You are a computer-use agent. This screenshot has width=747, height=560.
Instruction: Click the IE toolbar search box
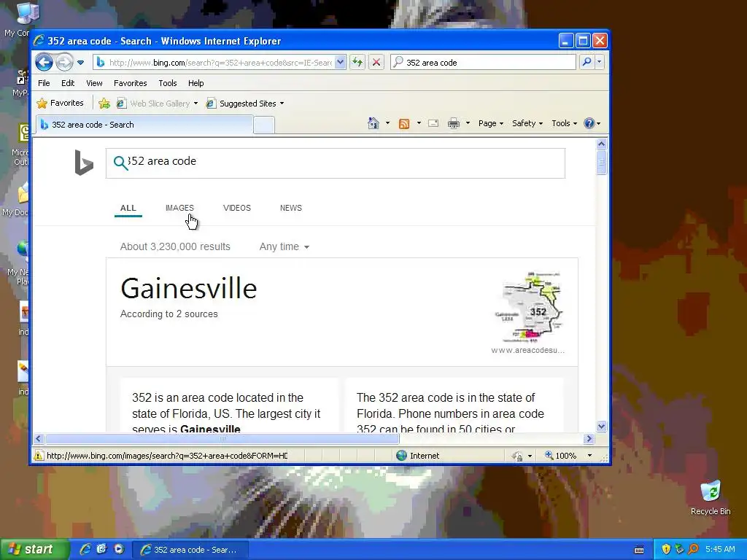[x=483, y=63]
